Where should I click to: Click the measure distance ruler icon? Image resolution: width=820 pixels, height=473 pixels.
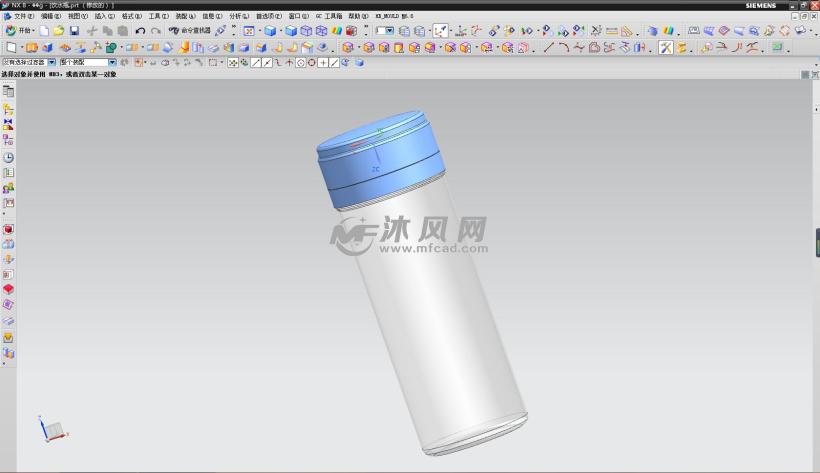611,31
